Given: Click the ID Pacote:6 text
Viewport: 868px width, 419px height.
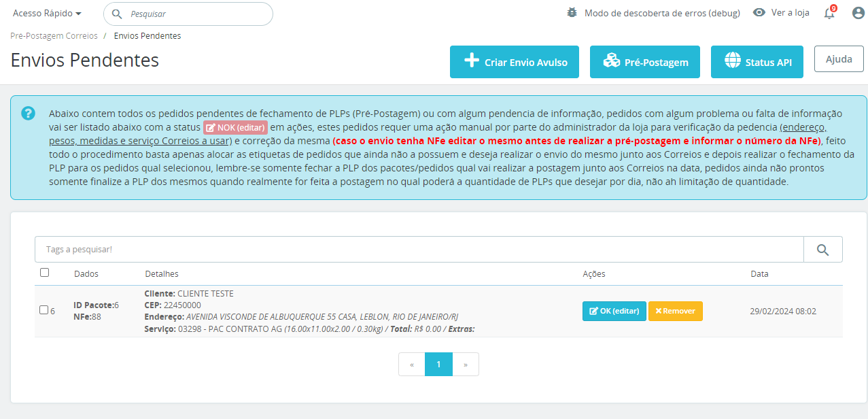Looking at the screenshot, I should pyautogui.click(x=97, y=305).
